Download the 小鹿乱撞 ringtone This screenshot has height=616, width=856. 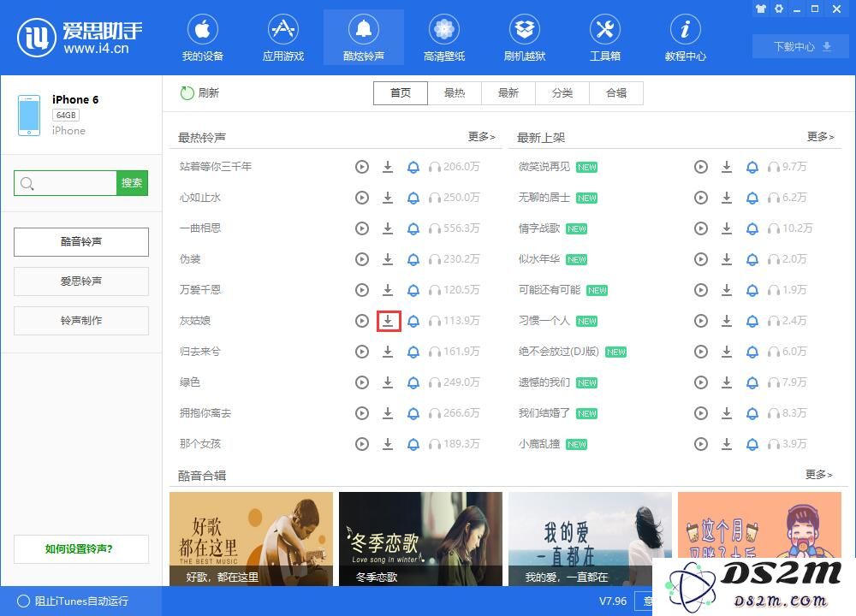click(x=727, y=444)
